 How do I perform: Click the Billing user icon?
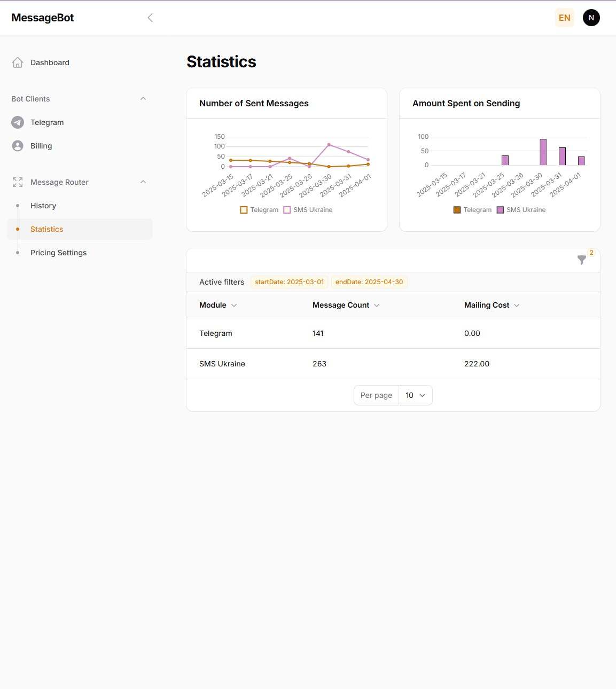click(18, 146)
